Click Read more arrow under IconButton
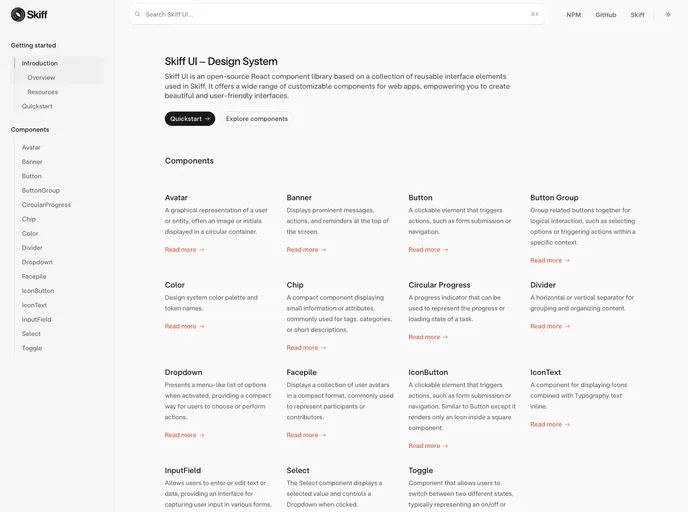The width and height of the screenshot is (688, 512). click(x=428, y=446)
